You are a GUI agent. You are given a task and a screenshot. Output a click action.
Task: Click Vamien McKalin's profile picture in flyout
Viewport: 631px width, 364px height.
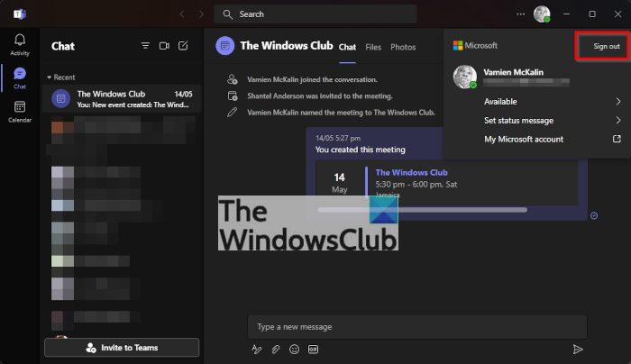point(465,77)
